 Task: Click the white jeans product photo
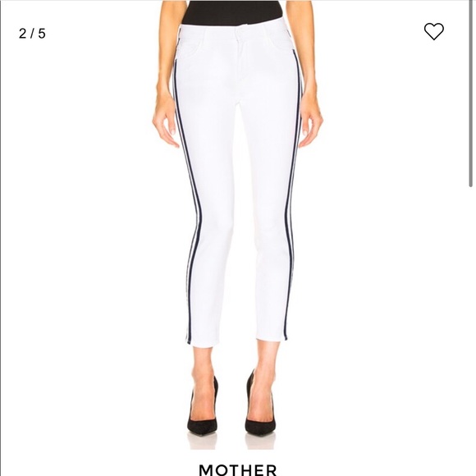click(238, 225)
